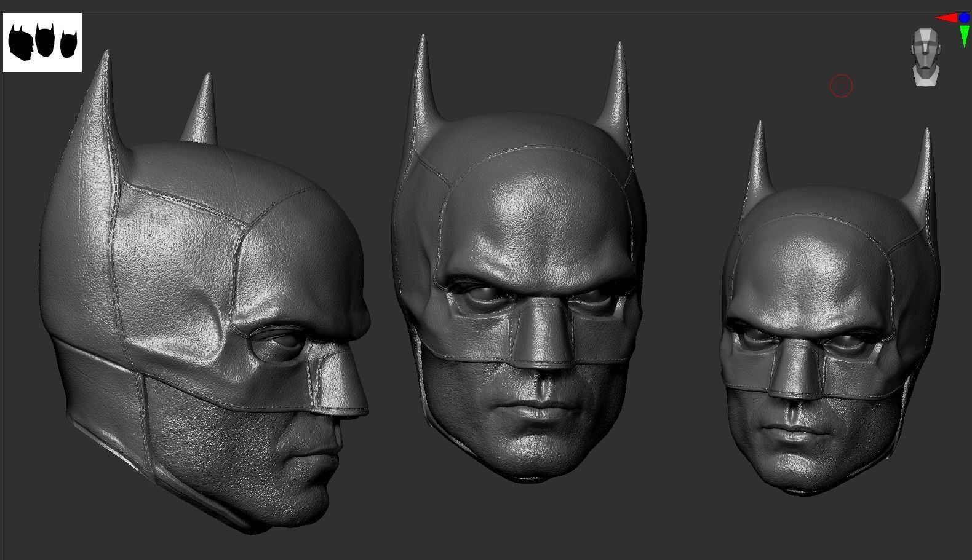The height and width of the screenshot is (560, 972).
Task: Click the camera view head navigator
Action: [x=926, y=57]
